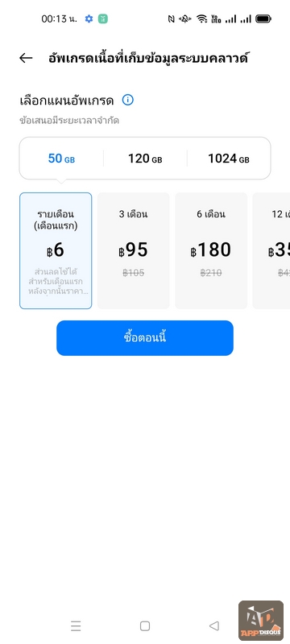This screenshot has width=290, height=644.
Task: Tap the battery icon in status bar
Action: point(263,19)
